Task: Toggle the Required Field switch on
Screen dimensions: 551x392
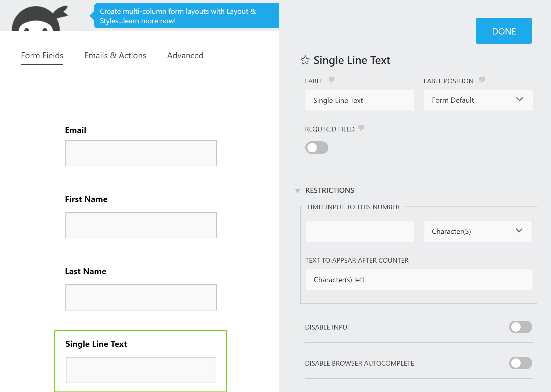Action: 317,147
